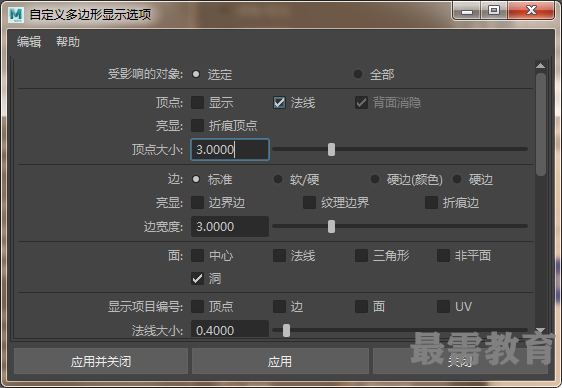
Task: Click the 顶点大小 input field
Action: click(230, 149)
